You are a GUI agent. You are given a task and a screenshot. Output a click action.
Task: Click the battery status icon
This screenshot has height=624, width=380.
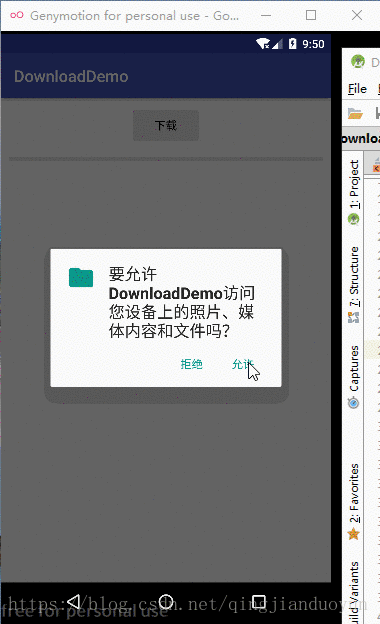(x=292, y=43)
